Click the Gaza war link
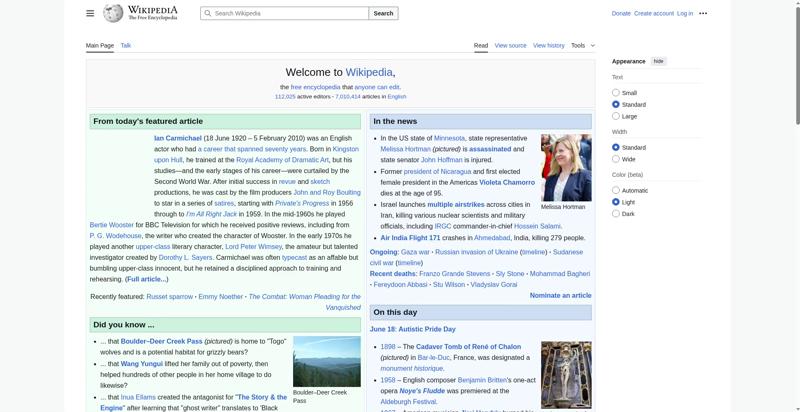The image size is (800, 412). tap(415, 252)
